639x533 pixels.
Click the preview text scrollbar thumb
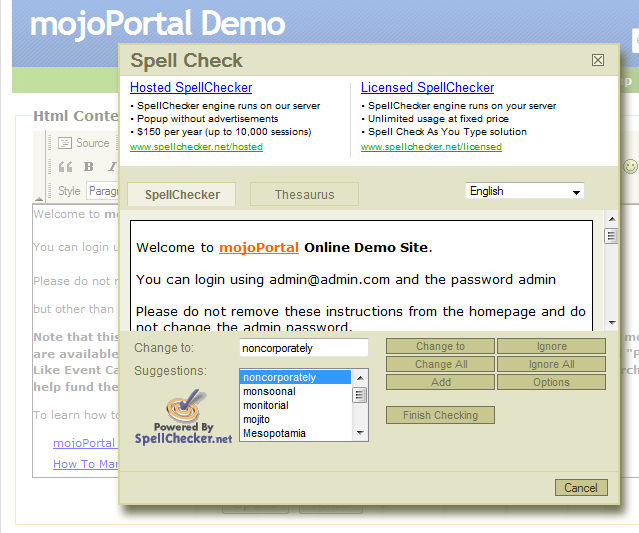(612, 236)
